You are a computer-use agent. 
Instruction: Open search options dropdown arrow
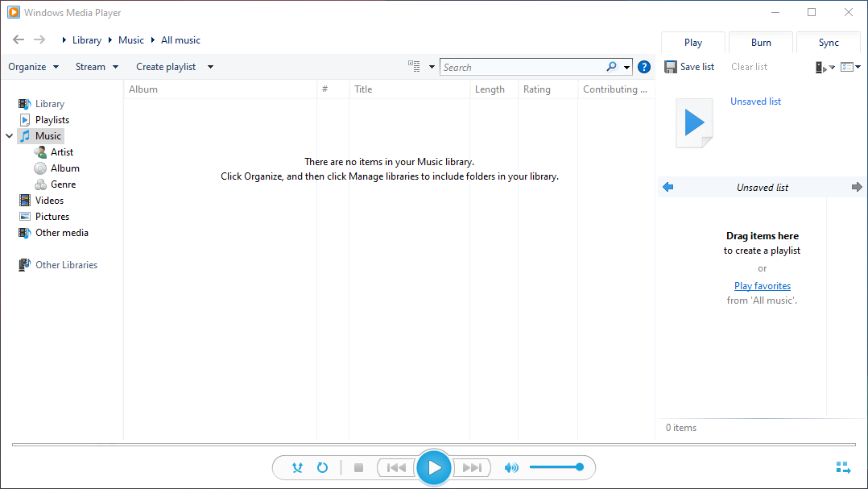[x=626, y=67]
